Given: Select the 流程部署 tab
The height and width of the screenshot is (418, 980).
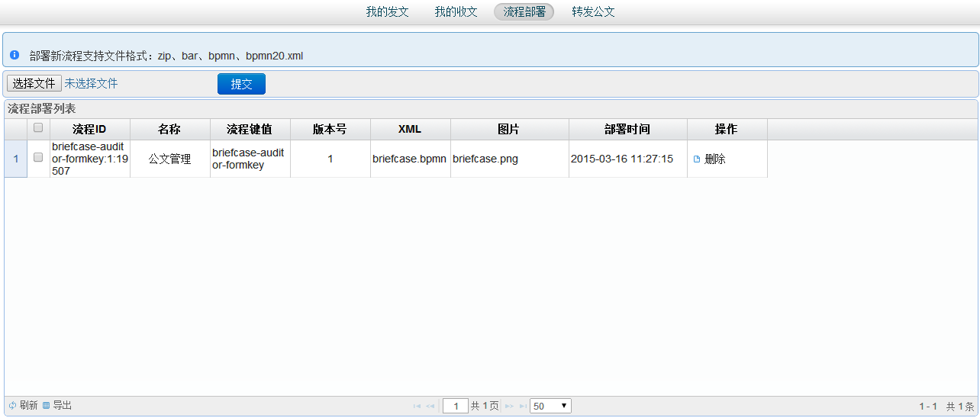Looking at the screenshot, I should pyautogui.click(x=524, y=11).
